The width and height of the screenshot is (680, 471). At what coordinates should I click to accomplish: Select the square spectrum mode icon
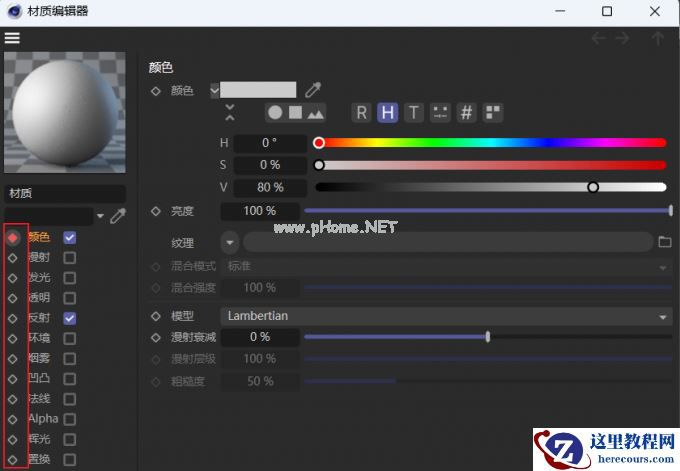295,113
